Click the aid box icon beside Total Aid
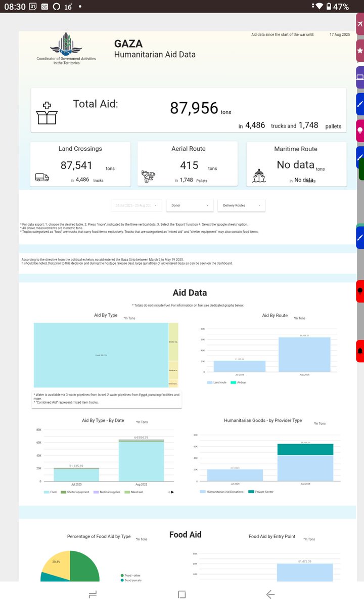Screen dimensions: 364x607 47,113
